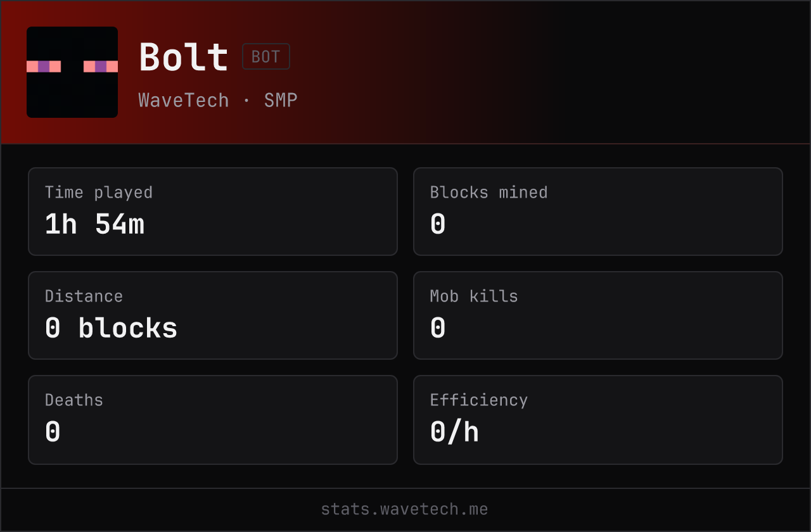
Task: Click the Efficiency label text
Action: [x=479, y=400]
